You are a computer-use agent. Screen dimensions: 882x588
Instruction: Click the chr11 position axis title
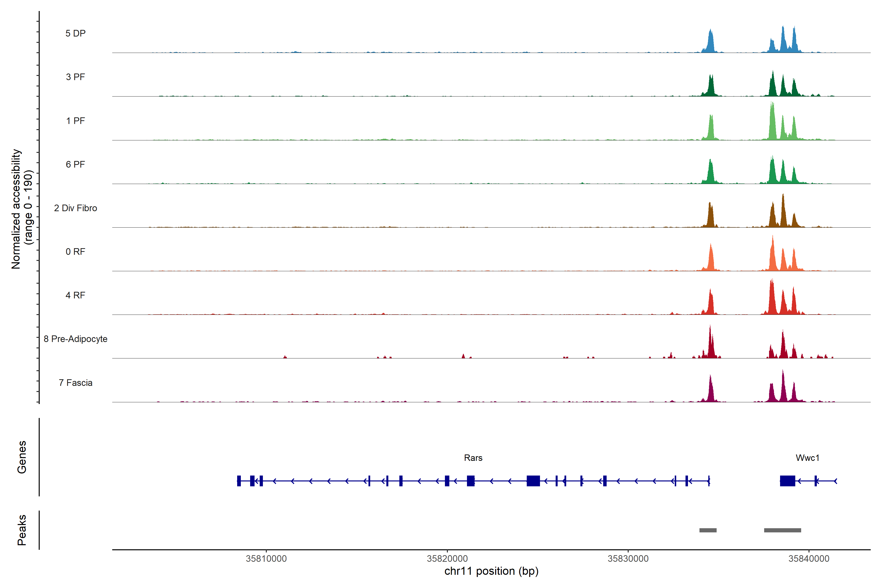point(491,571)
